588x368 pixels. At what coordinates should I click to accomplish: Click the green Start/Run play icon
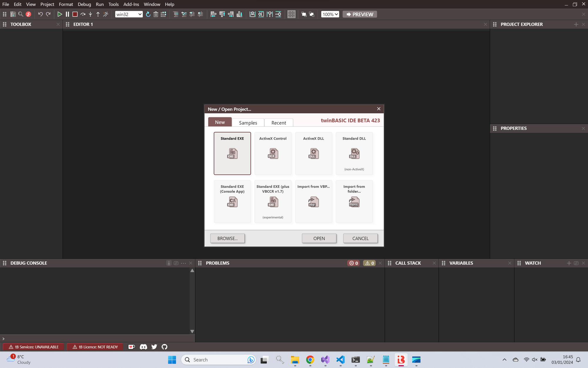[x=60, y=14]
